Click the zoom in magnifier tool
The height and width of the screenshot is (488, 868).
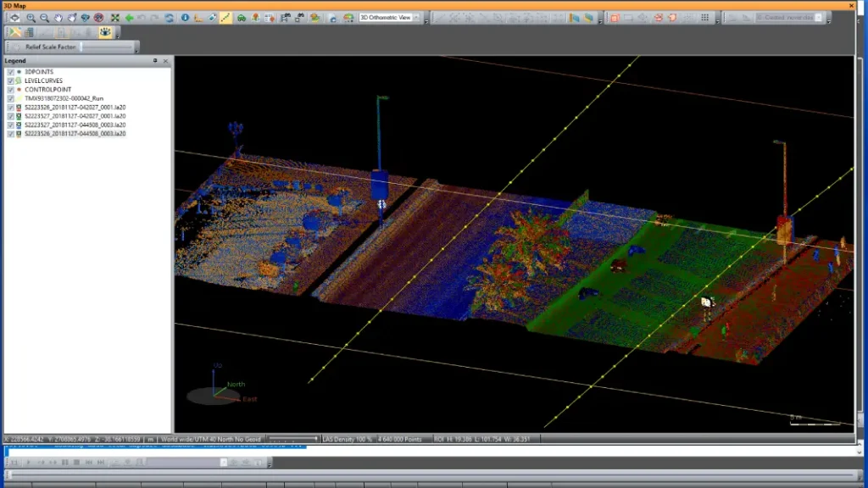point(31,18)
